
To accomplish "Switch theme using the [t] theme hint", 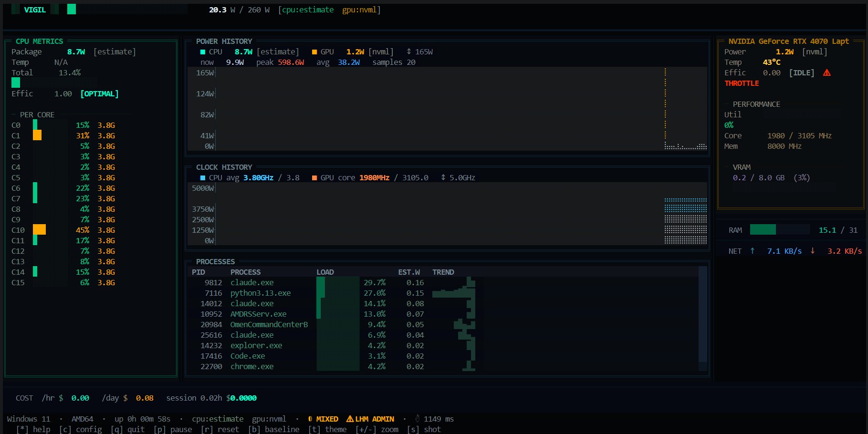I will click(x=327, y=429).
